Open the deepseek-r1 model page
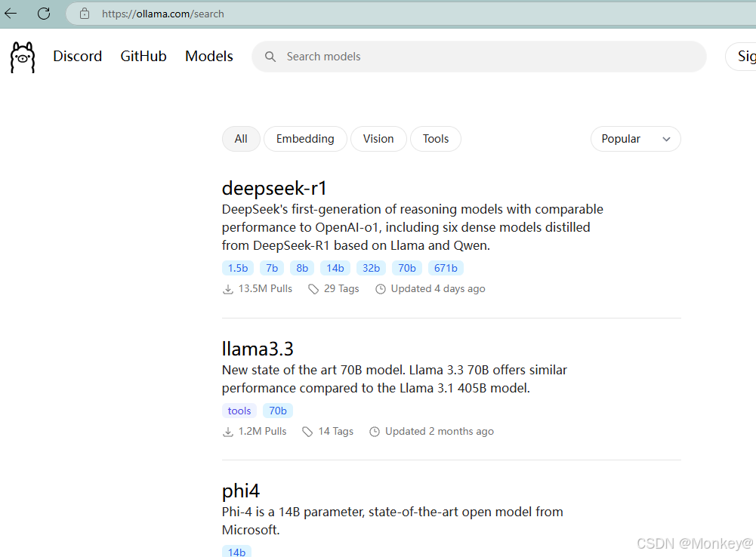This screenshot has height=557, width=756. coord(274,188)
